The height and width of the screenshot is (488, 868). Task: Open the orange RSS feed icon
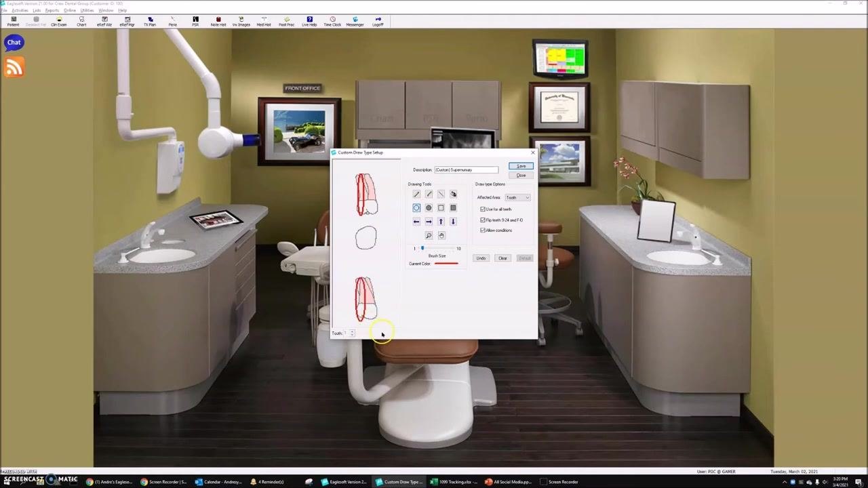pos(14,68)
